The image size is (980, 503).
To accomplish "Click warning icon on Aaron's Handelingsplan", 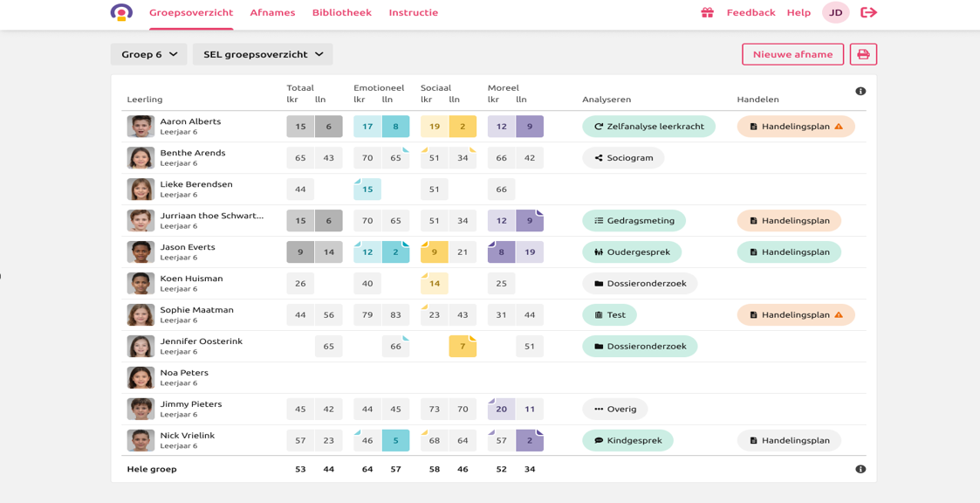I will 839,127.
